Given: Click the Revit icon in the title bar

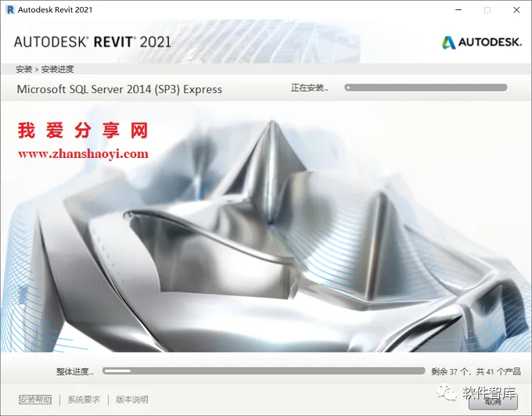Looking at the screenshot, I should pos(10,10).
